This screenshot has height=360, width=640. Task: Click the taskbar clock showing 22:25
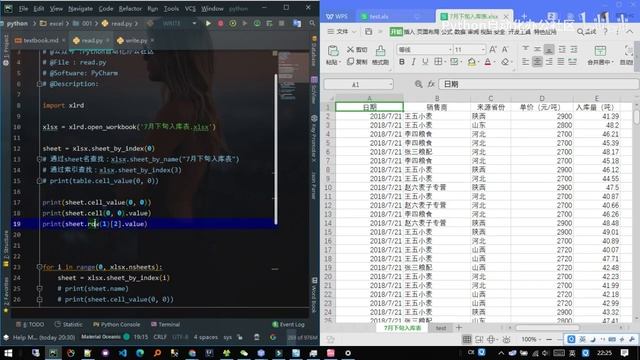604,353
